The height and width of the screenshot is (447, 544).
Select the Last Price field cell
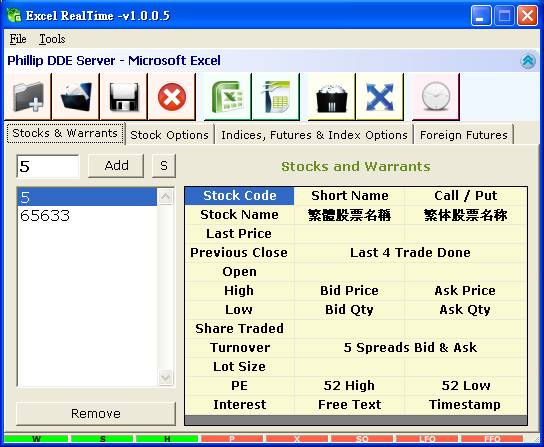pos(239,234)
